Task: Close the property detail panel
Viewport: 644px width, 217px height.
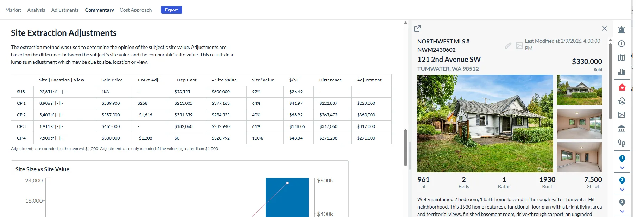Action: (605, 29)
